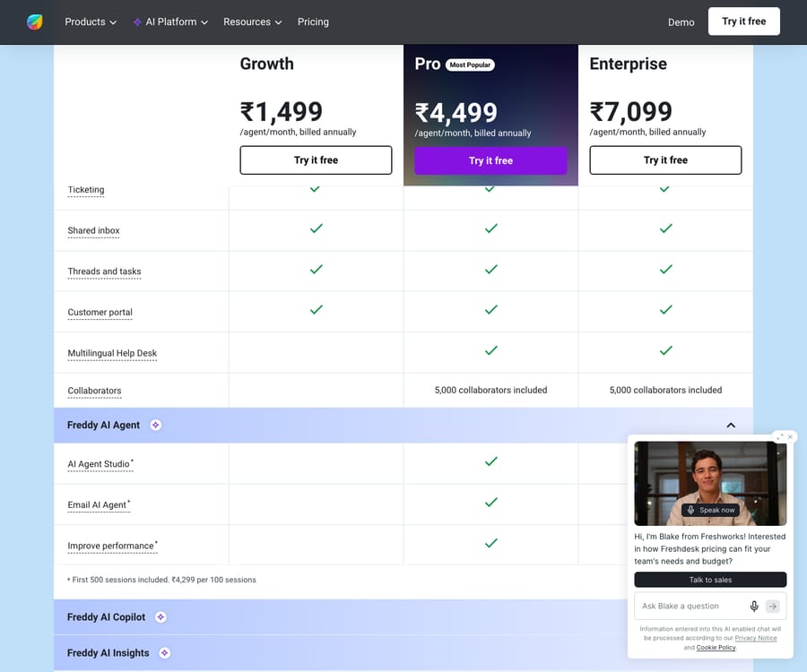
Task: Click Pro checkmark for Threads and tasks
Action: pyautogui.click(x=491, y=269)
